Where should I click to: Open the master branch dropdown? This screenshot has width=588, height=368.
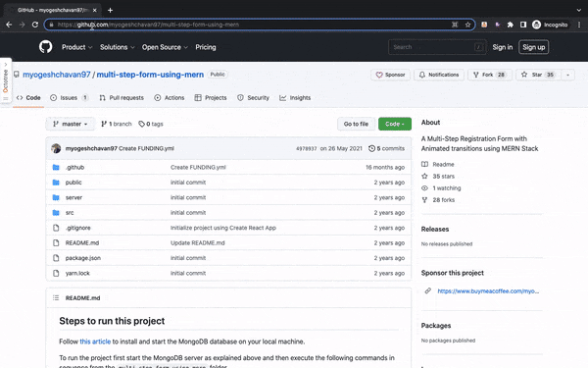[71, 124]
